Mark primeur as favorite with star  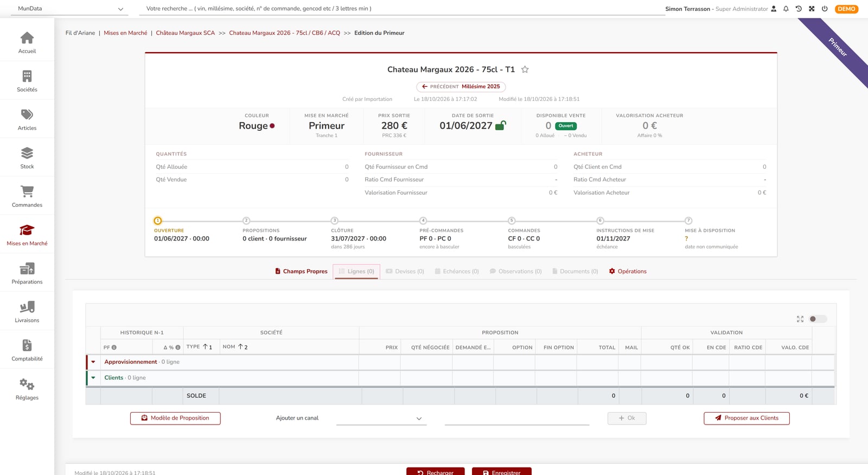click(x=525, y=69)
